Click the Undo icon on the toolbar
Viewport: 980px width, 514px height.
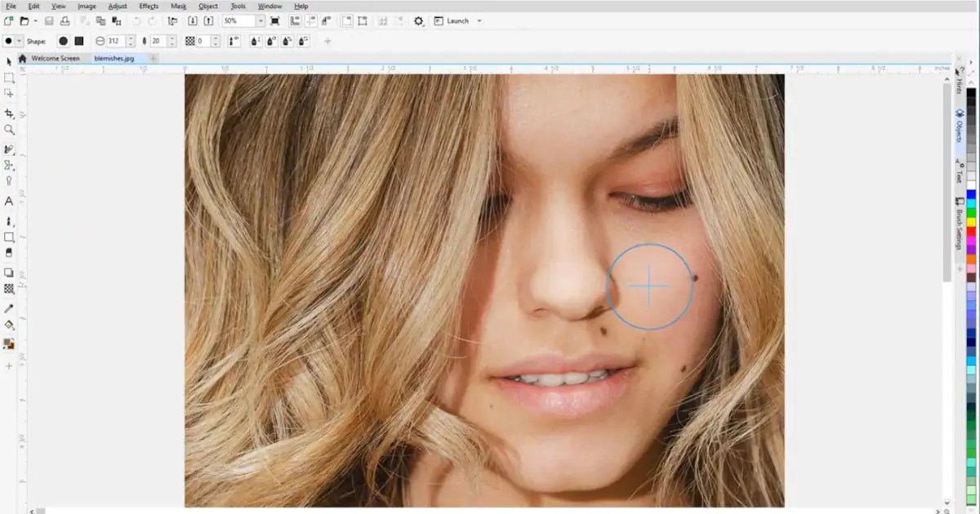coord(136,21)
